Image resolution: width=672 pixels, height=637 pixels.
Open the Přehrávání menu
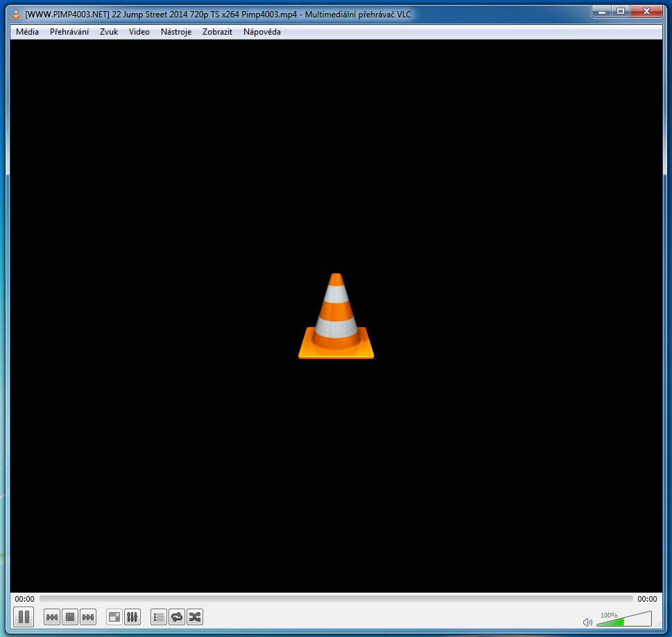pyautogui.click(x=69, y=32)
